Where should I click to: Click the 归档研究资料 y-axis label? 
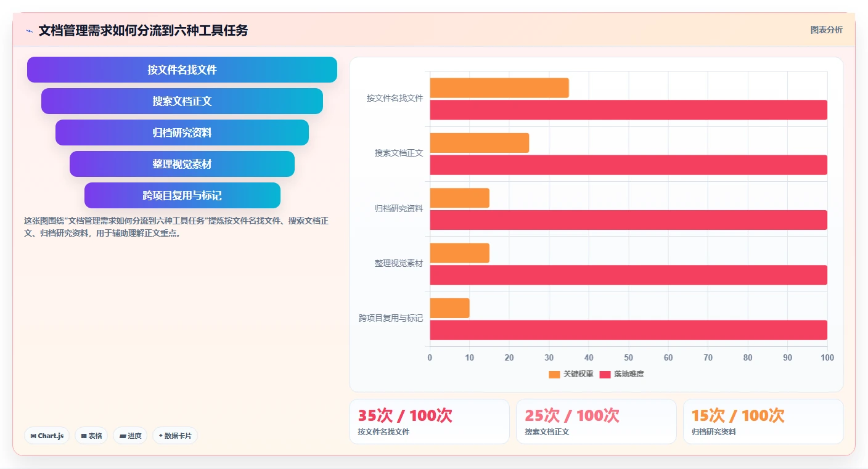tap(399, 208)
